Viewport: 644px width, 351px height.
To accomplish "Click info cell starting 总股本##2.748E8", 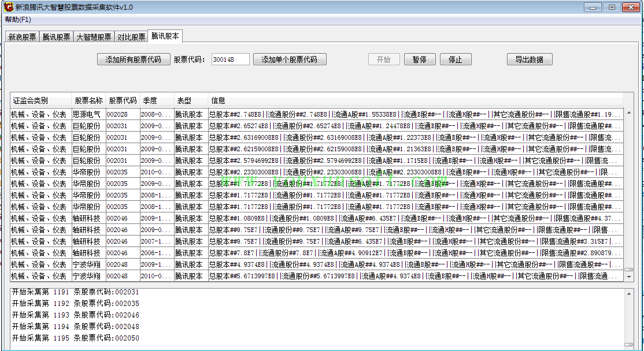I will (416, 114).
